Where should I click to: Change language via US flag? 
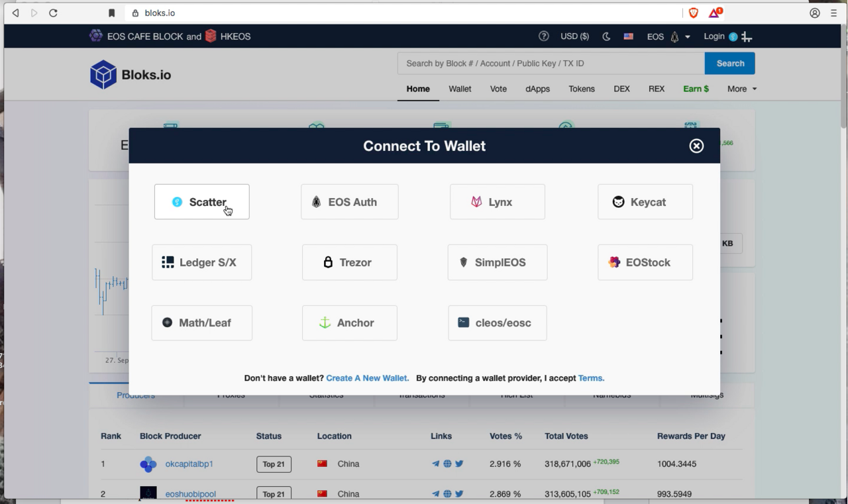(x=628, y=36)
